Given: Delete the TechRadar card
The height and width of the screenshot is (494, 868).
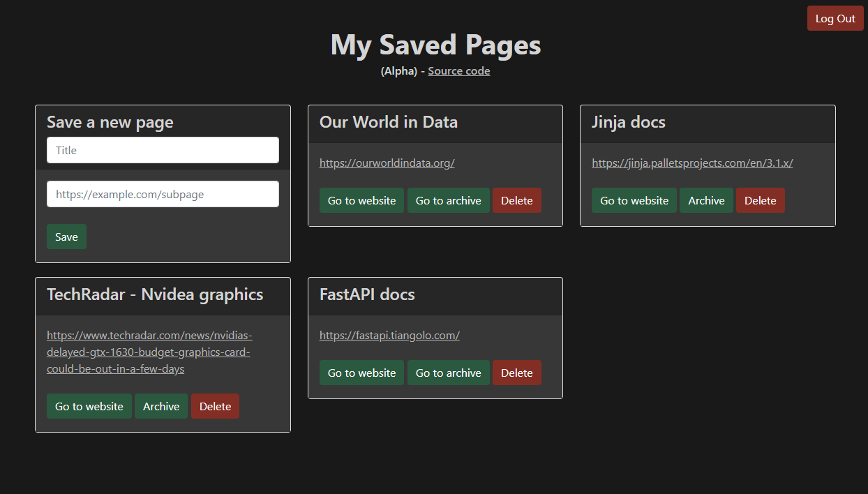Looking at the screenshot, I should [x=215, y=406].
